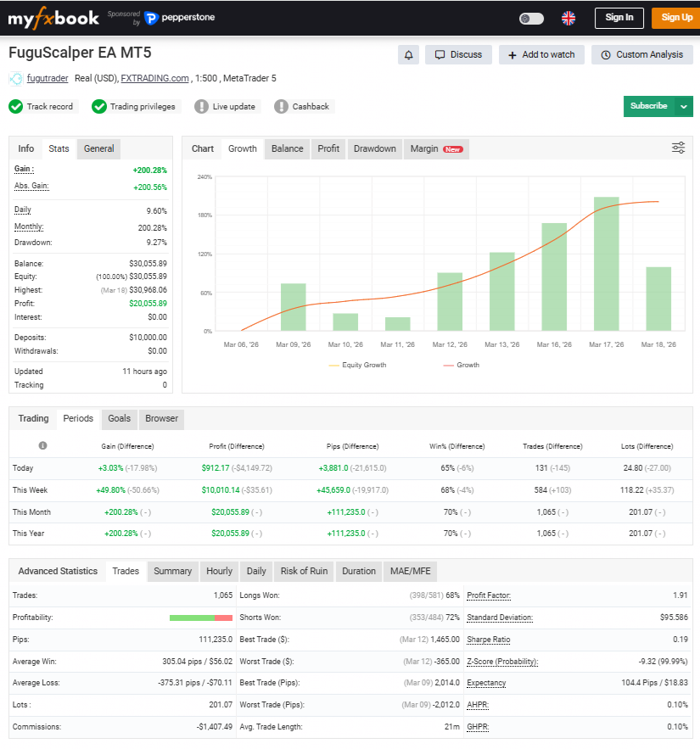
Task: Switch chart to Drawdown tab
Action: coord(375,148)
